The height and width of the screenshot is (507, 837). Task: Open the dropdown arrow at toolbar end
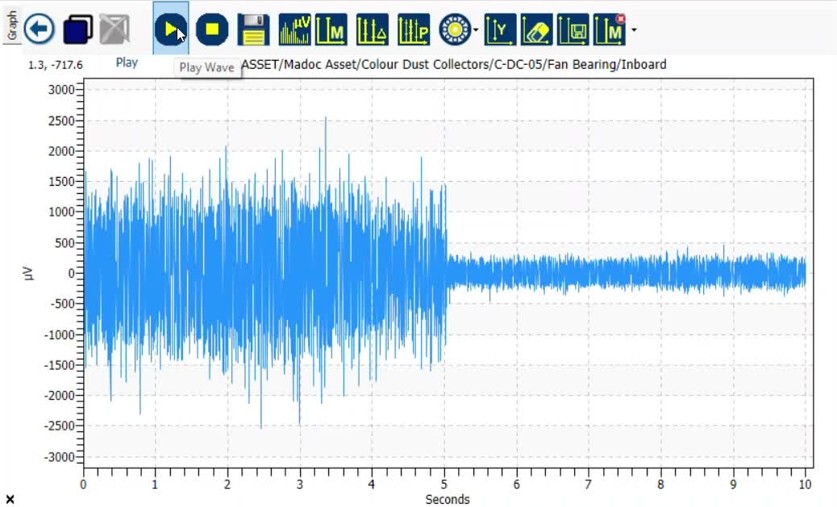(x=634, y=31)
